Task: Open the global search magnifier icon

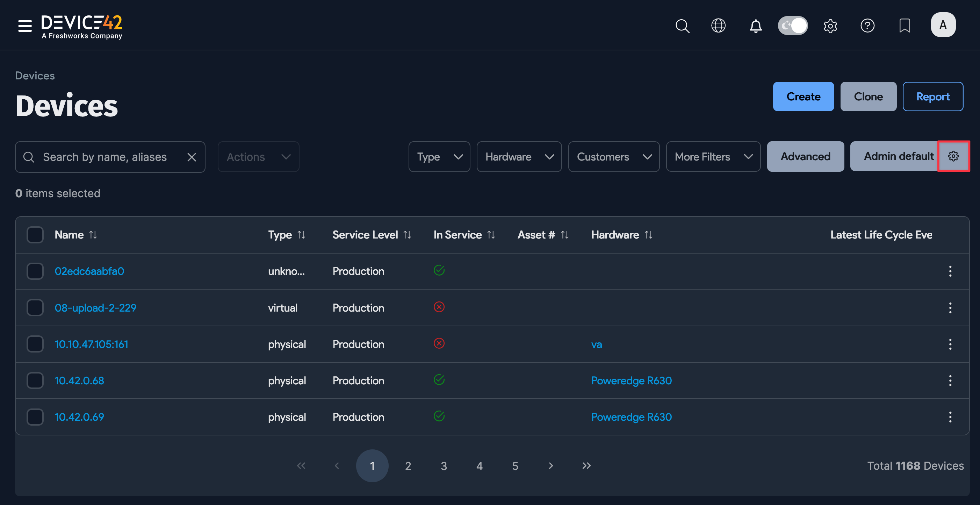Action: (683, 26)
